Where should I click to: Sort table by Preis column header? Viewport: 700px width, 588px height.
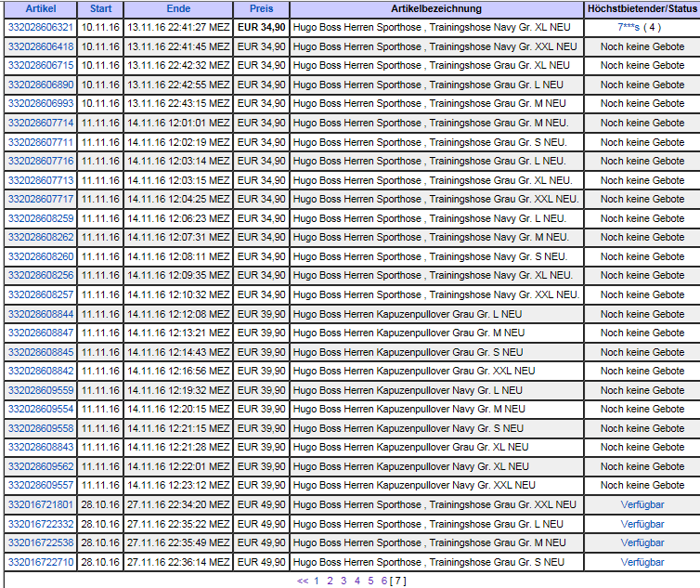[261, 8]
